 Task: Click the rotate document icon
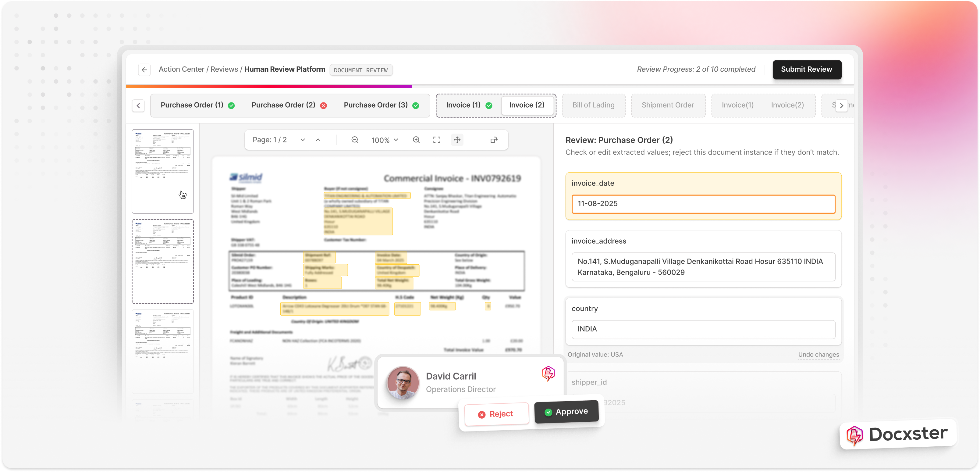(x=494, y=140)
